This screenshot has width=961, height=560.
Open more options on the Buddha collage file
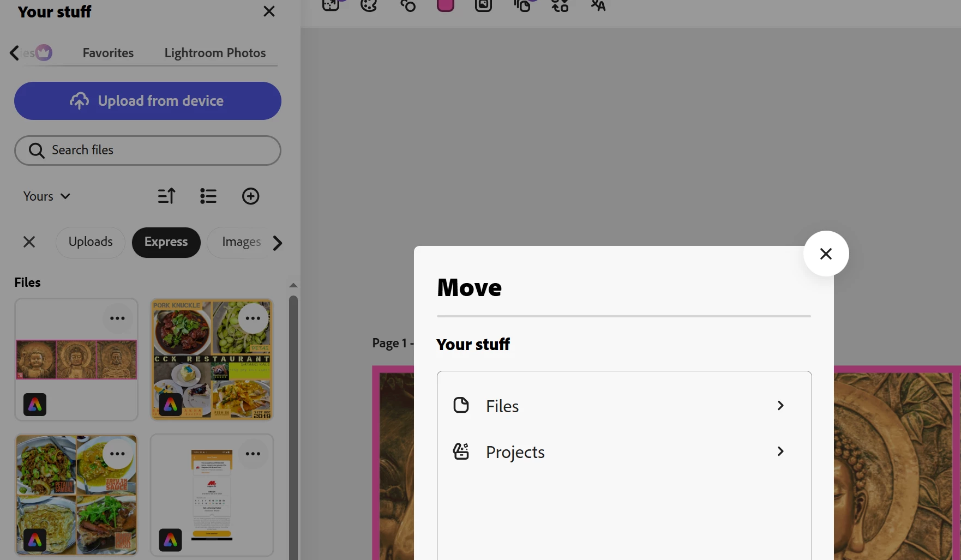pyautogui.click(x=118, y=318)
